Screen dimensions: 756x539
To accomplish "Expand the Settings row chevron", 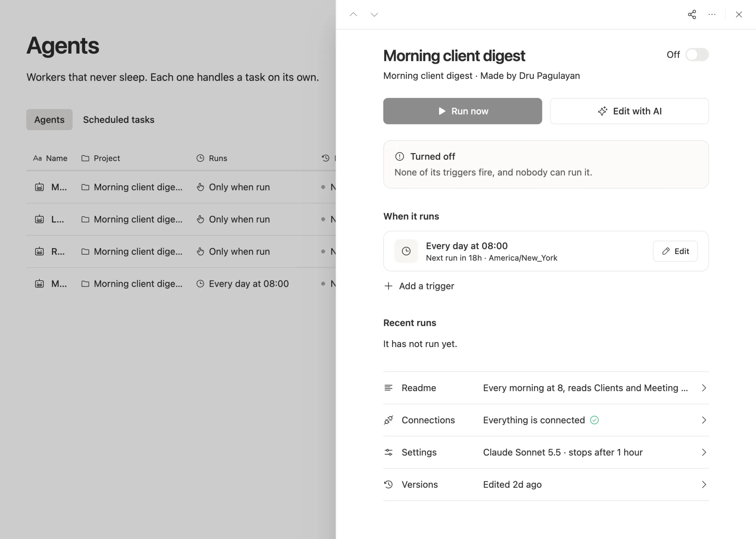I will pos(704,452).
